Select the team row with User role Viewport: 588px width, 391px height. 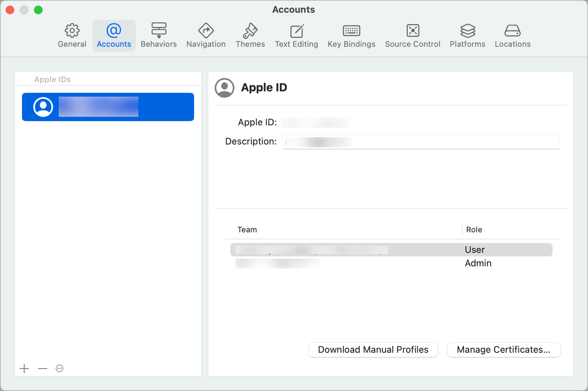tap(391, 250)
